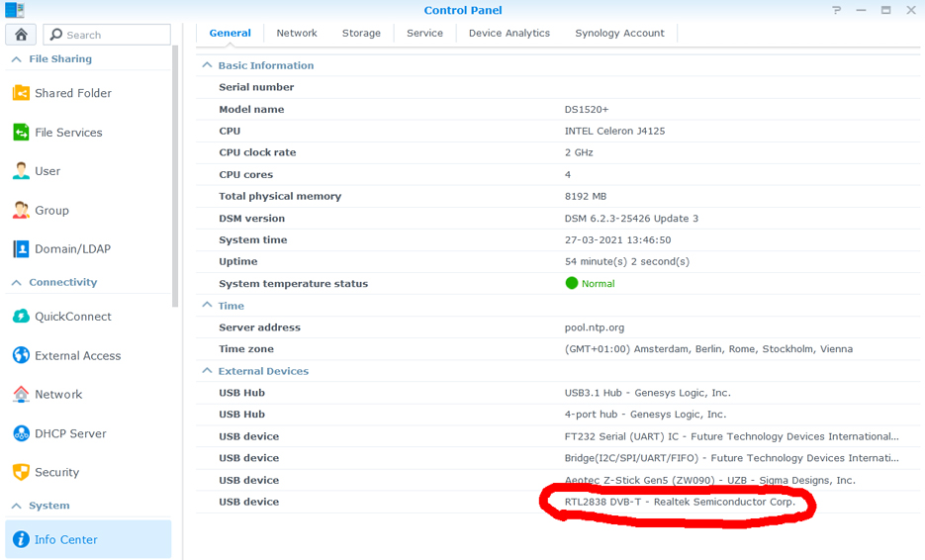Open help question mark icon
Image resolution: width=925 pixels, height=560 pixels.
[x=837, y=10]
